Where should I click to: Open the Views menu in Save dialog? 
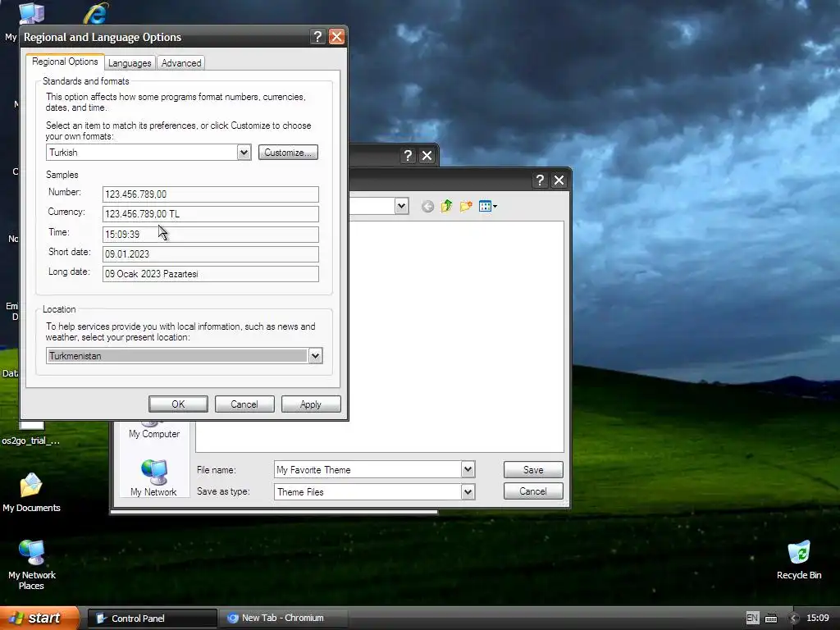pyautogui.click(x=487, y=206)
